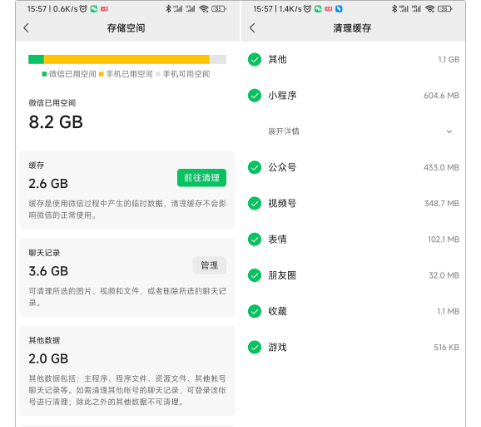Tap the 32.0 MB size for 朋友圈
This screenshot has height=427, width=481.
point(444,275)
